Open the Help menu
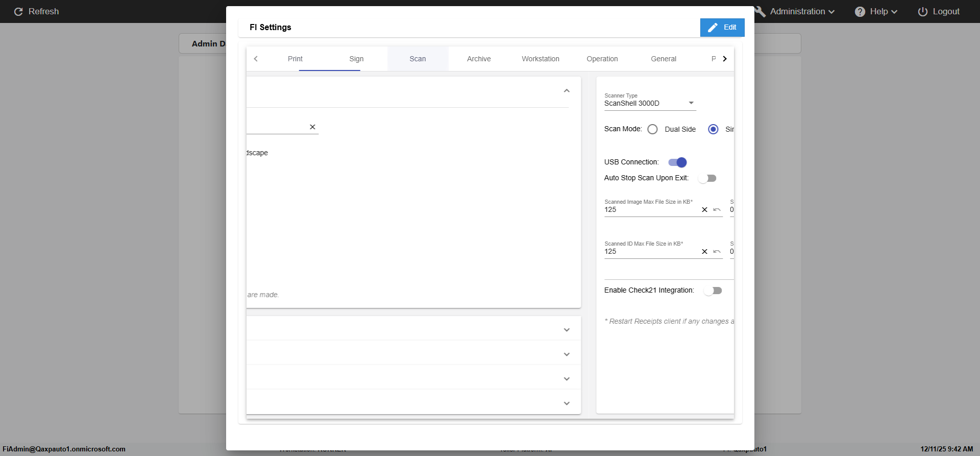The height and width of the screenshot is (456, 980). 876,12
